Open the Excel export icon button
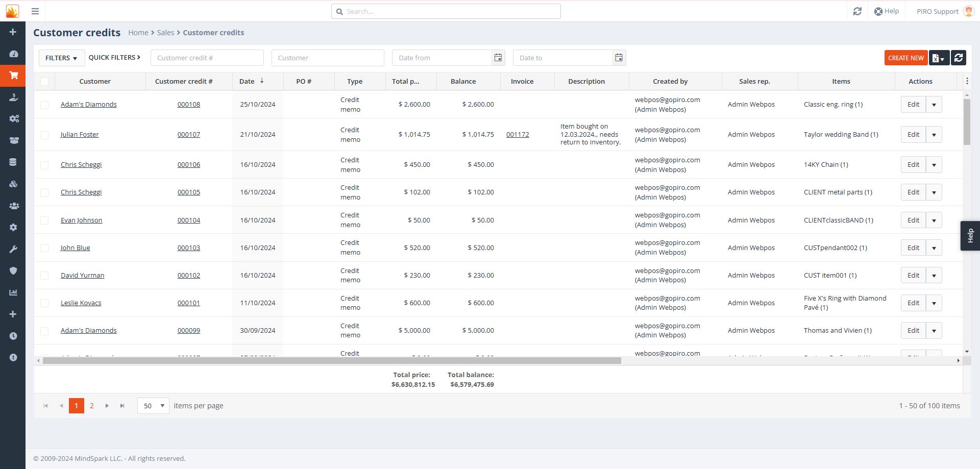Image resolution: width=980 pixels, height=469 pixels. click(x=939, y=58)
